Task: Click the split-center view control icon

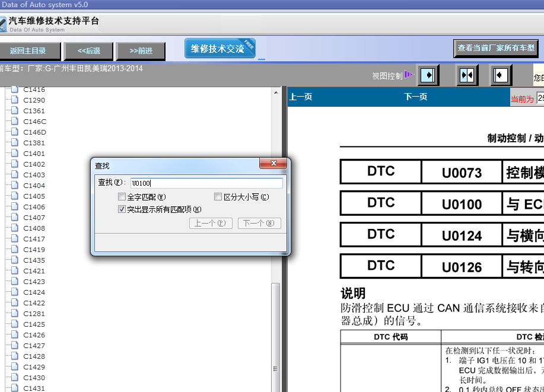Action: pyautogui.click(x=467, y=75)
